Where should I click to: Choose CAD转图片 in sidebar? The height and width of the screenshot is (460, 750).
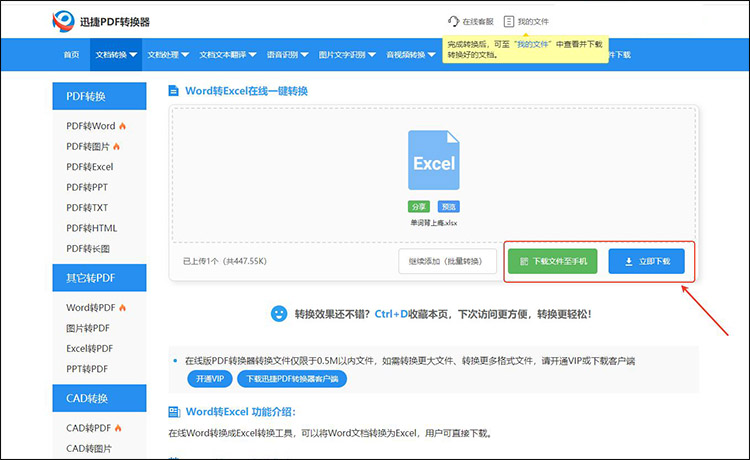tap(89, 449)
